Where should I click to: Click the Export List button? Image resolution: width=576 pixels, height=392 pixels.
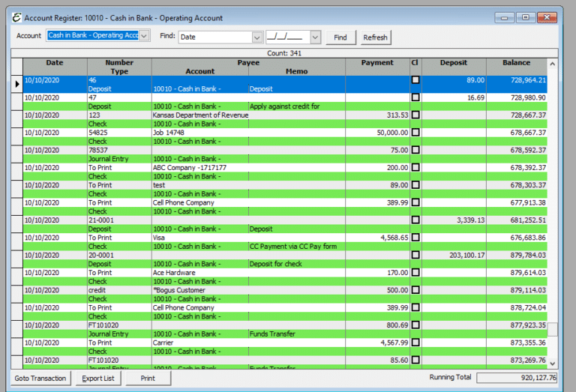pos(98,379)
